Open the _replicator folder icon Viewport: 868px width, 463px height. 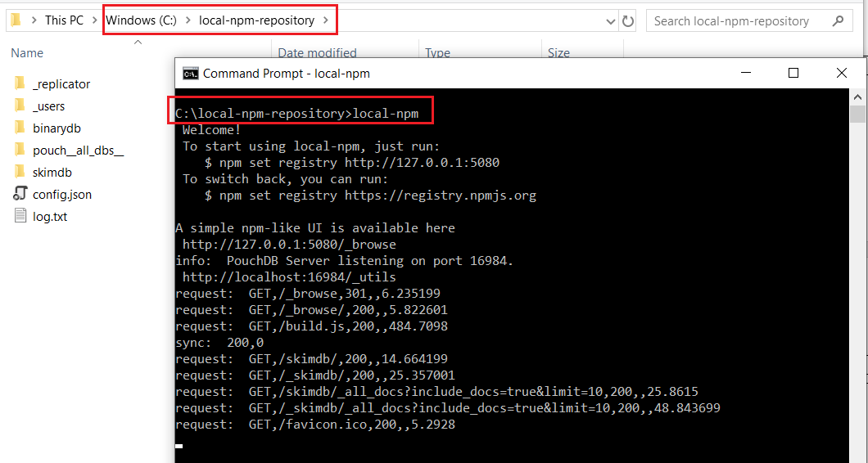[20, 83]
